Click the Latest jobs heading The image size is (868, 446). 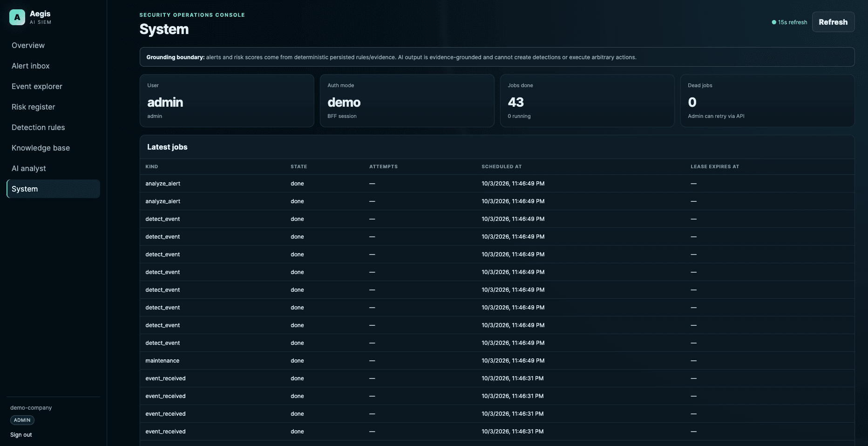(x=167, y=147)
